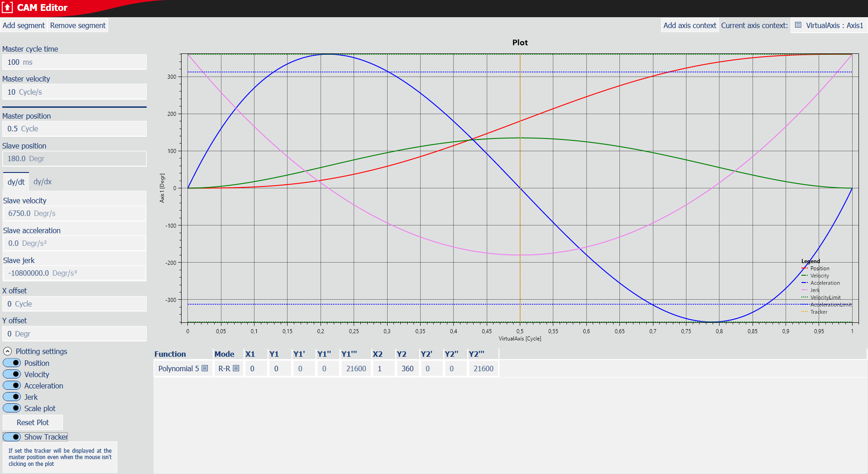868x474 pixels.
Task: Click the Master cycle time field
Action: point(74,62)
